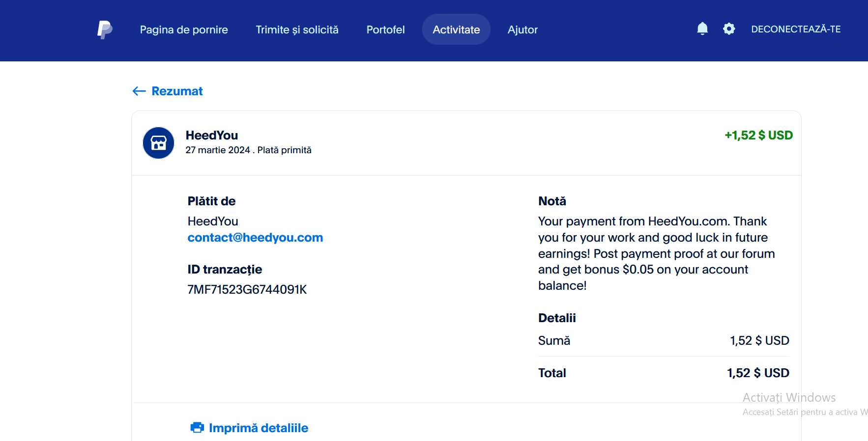Click the +1,52 $ USD amount
This screenshot has width=868, height=441.
[758, 135]
